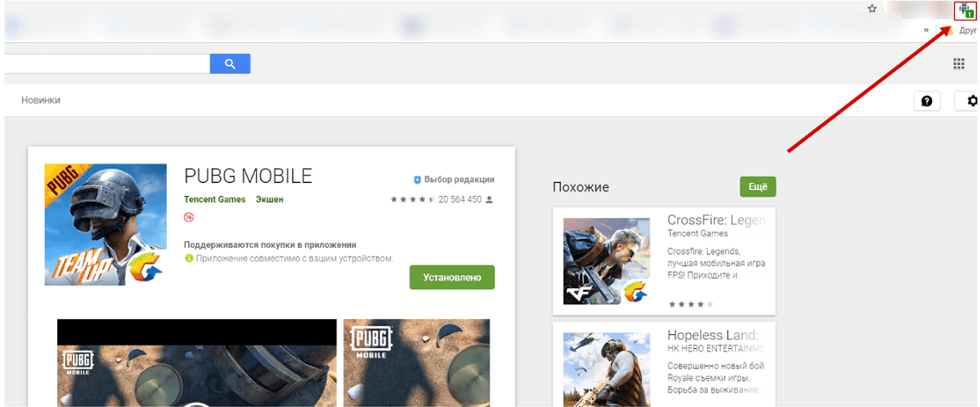This screenshot has height=407, width=980.
Task: Click the blue search magnifier button
Action: pos(229,63)
